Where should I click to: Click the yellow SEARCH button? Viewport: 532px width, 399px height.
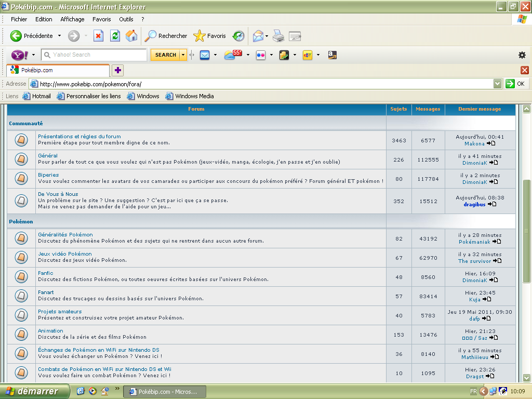point(165,55)
